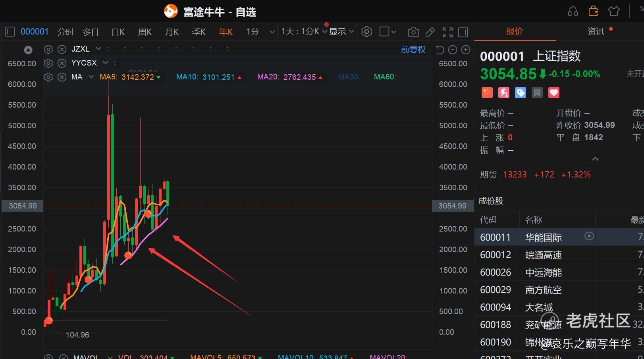Open chart settings gear in toolbar
The image size is (644, 359).
click(367, 32)
